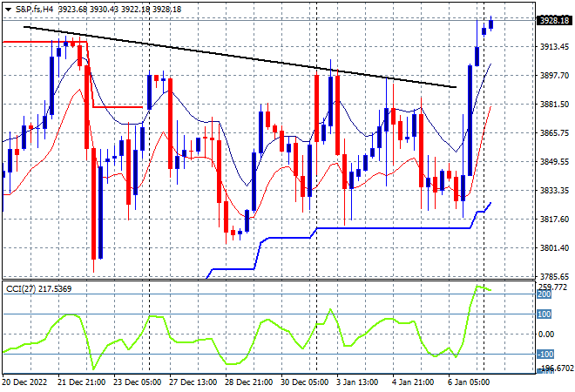Click the S&P.fs,H4 chart title text

click(34, 10)
